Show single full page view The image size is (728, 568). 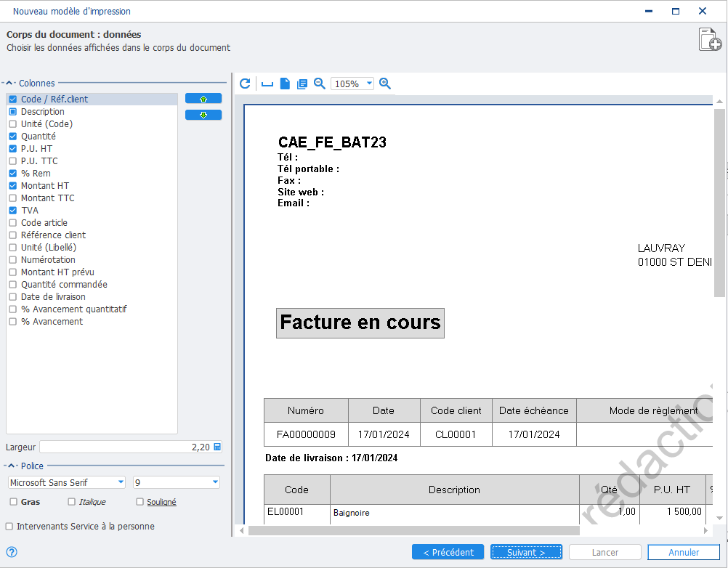285,84
